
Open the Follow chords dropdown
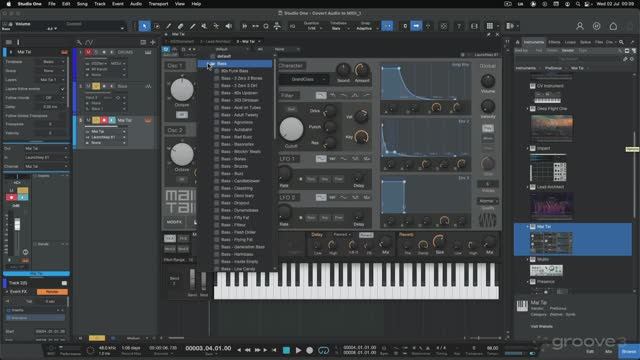[x=51, y=98]
